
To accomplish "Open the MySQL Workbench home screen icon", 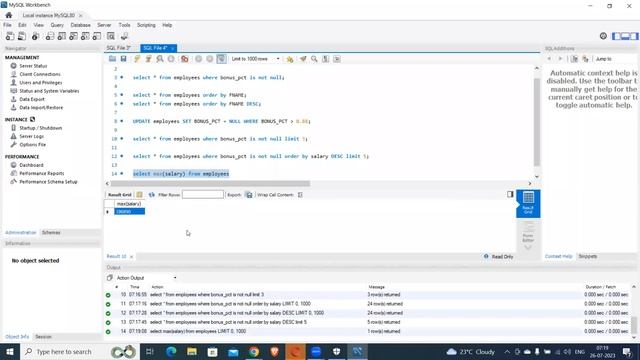I will click(x=9, y=15).
